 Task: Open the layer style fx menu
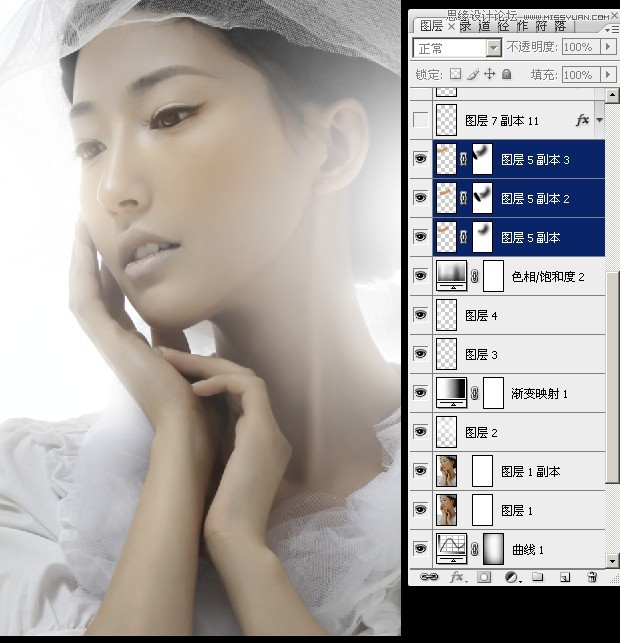coord(457,577)
